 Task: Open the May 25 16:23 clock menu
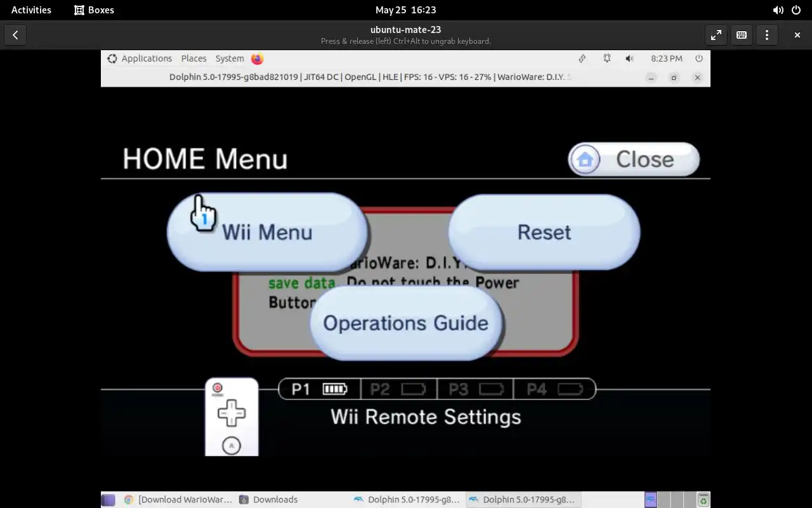coord(405,10)
